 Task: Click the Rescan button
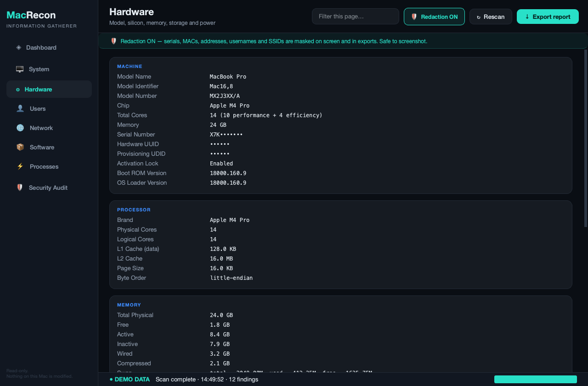pyautogui.click(x=491, y=17)
